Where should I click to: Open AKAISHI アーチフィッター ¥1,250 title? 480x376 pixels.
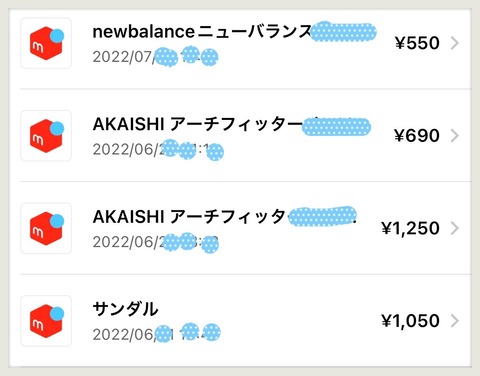[225, 217]
